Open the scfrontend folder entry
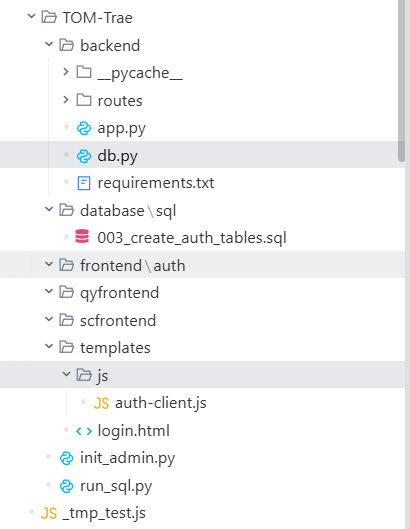Screen dimensions: 410x529 click(x=202, y=320)
